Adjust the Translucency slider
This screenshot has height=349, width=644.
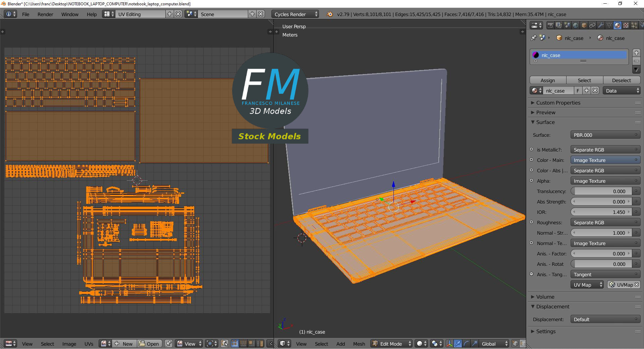coord(601,191)
